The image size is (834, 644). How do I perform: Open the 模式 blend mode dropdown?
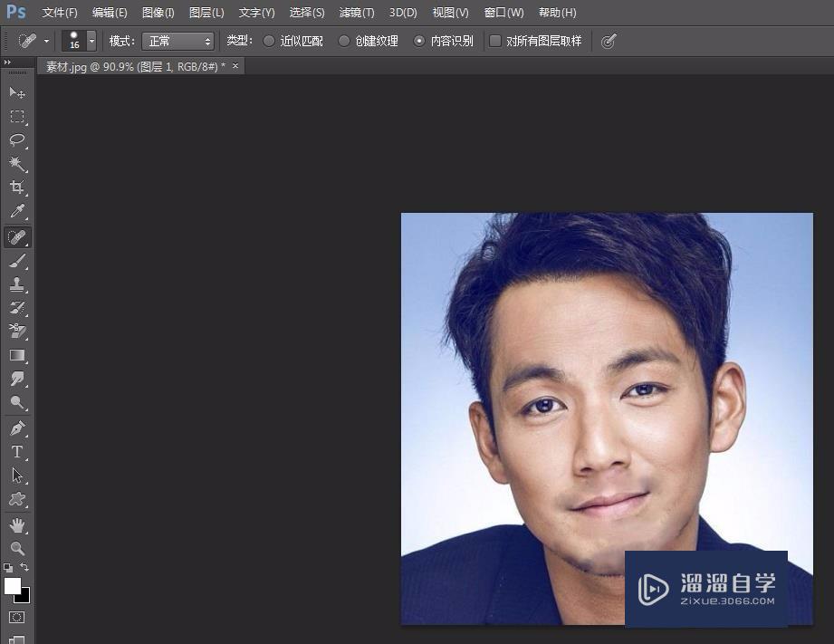click(177, 41)
